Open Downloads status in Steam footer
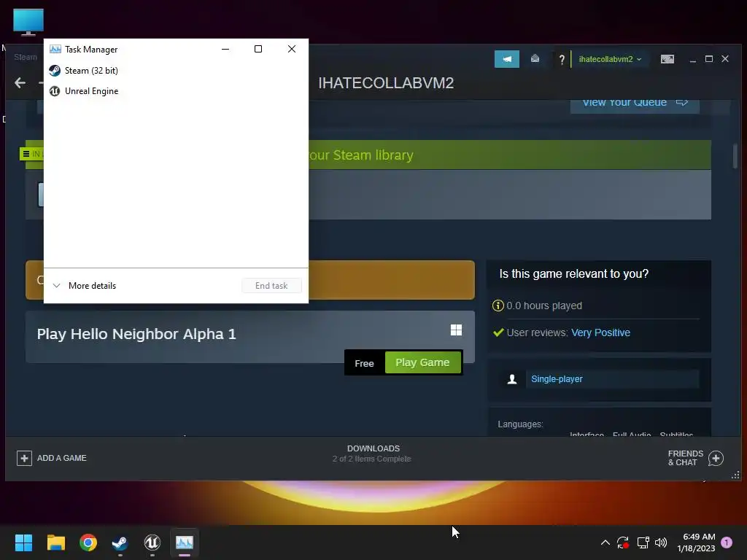This screenshot has width=747, height=560. 373,454
